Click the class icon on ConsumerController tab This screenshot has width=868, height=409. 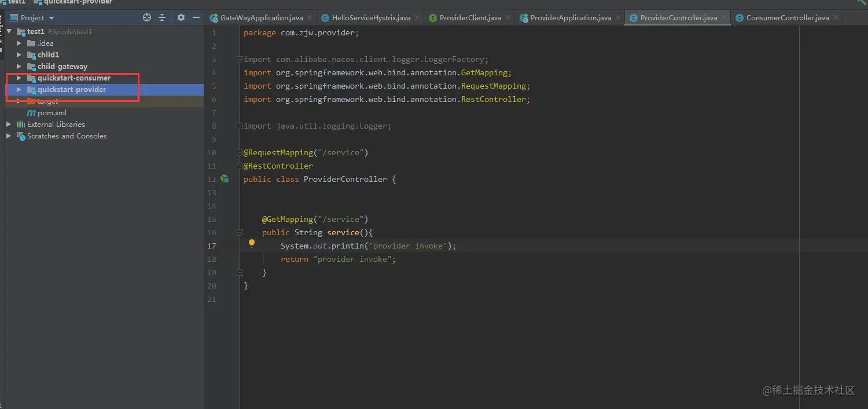click(740, 18)
